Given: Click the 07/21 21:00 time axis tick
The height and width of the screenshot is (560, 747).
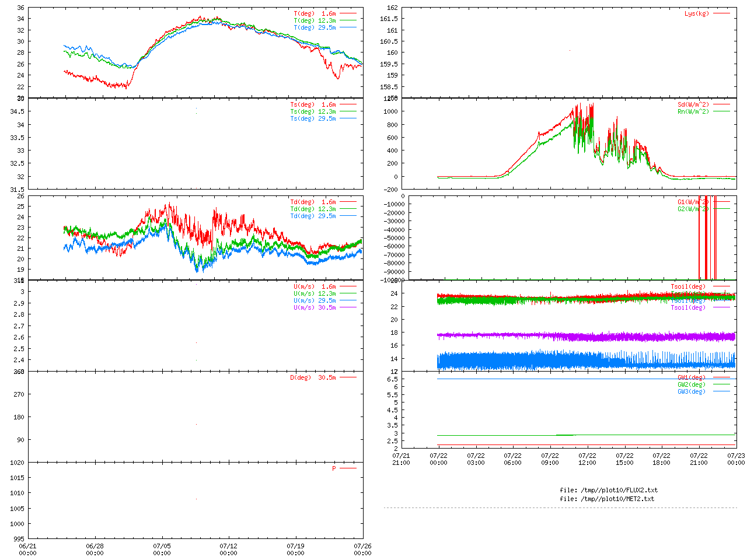Looking at the screenshot, I should pyautogui.click(x=401, y=459).
